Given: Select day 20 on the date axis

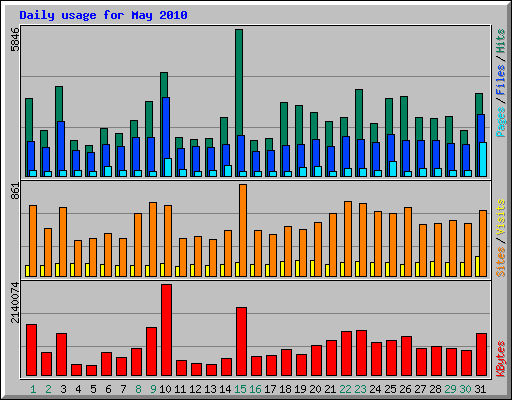Looking at the screenshot, I should 315,389.
